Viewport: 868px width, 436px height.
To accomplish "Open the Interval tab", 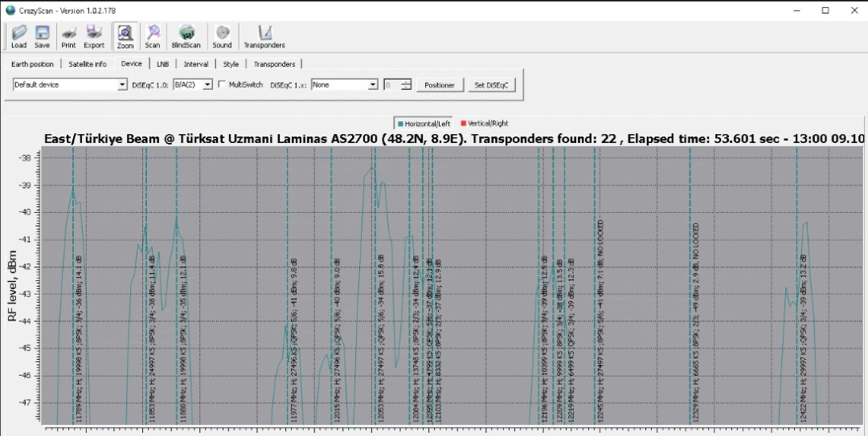I will [x=196, y=64].
